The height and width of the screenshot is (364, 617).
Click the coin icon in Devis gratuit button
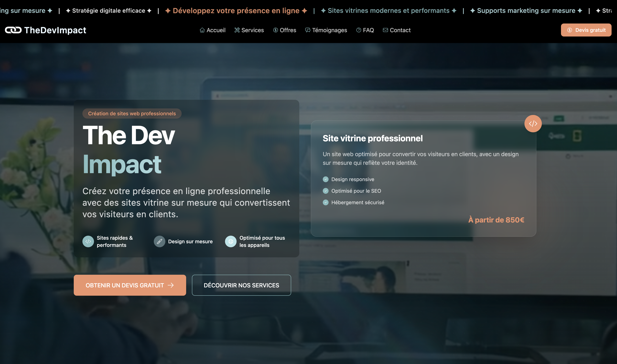569,30
